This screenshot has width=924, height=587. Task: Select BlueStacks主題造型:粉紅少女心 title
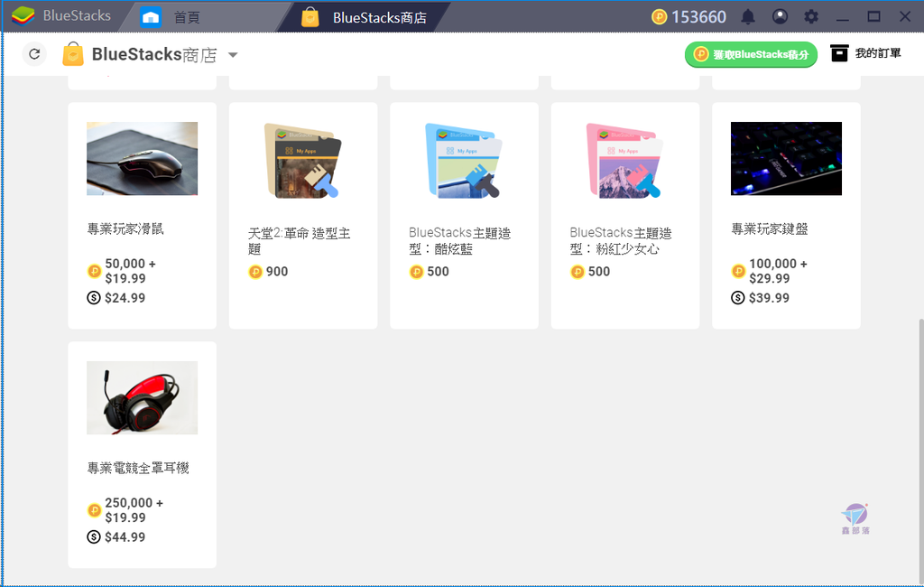pos(621,241)
